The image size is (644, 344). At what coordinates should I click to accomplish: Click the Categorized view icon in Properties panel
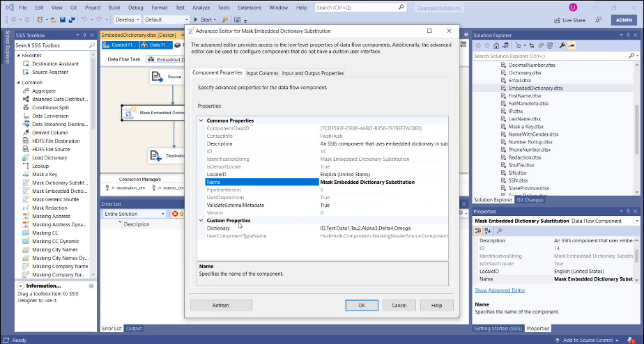tap(478, 230)
